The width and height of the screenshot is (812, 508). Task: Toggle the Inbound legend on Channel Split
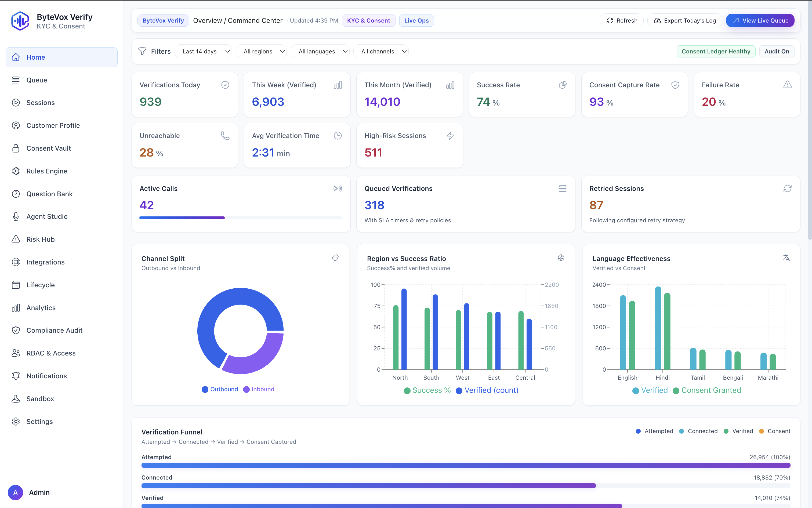click(258, 389)
